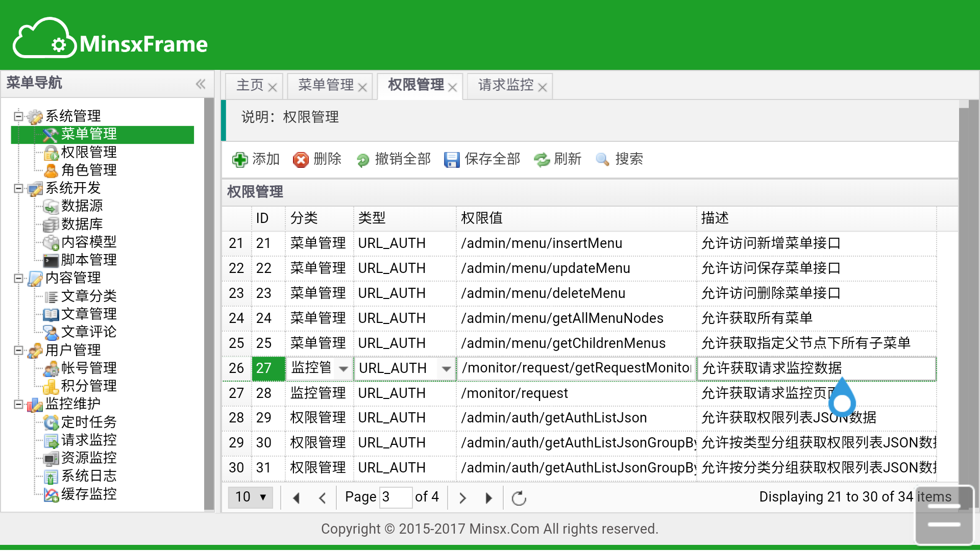980x551 pixels.
Task: Collapse the 系统管理 tree node
Action: pos(18,116)
